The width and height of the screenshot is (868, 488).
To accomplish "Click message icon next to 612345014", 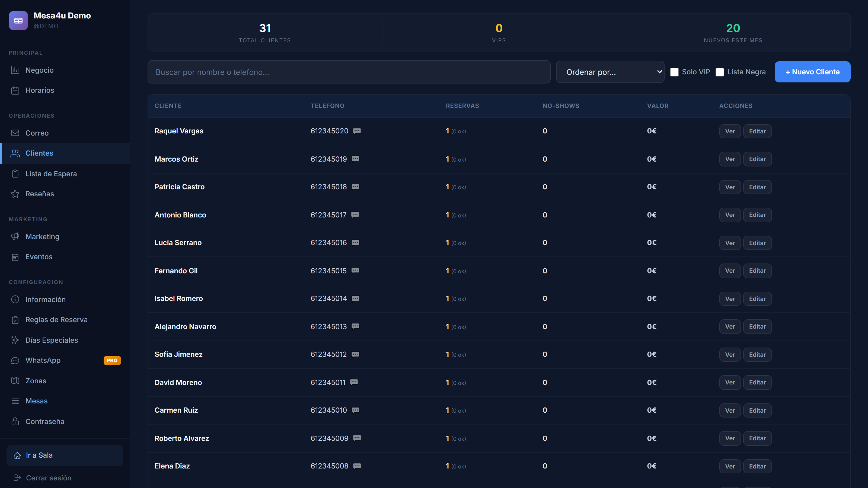I will [x=356, y=299].
